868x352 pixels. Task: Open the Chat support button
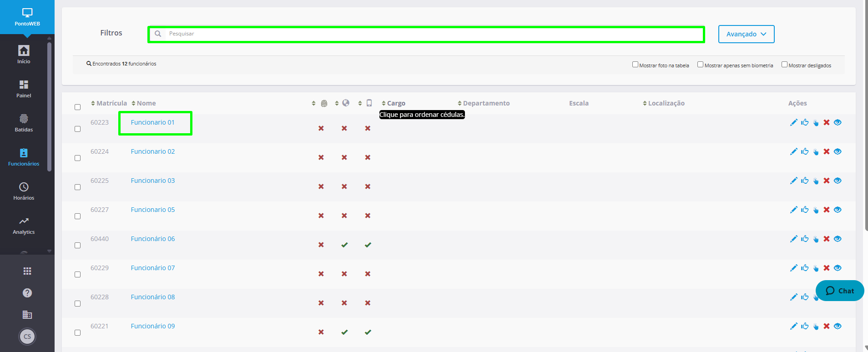click(x=840, y=291)
